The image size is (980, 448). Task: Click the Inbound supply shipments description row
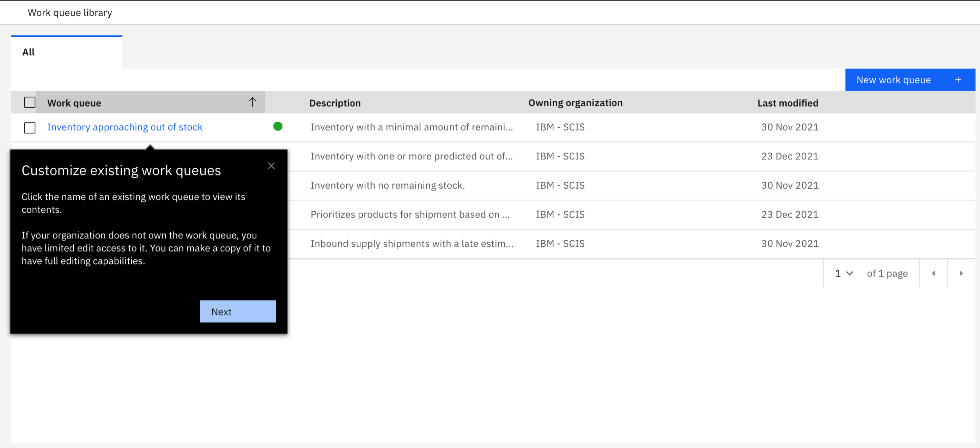pos(412,243)
